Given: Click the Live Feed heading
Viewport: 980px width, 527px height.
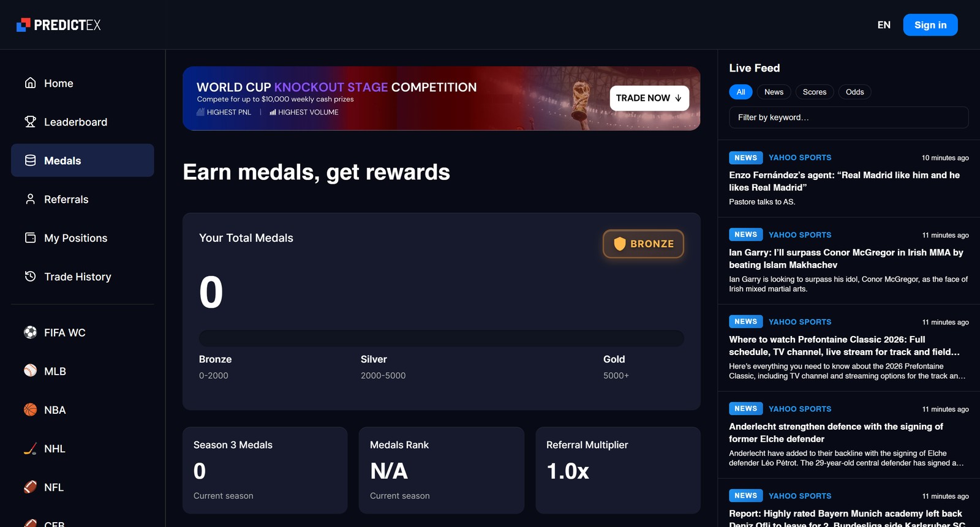Looking at the screenshot, I should coord(754,68).
